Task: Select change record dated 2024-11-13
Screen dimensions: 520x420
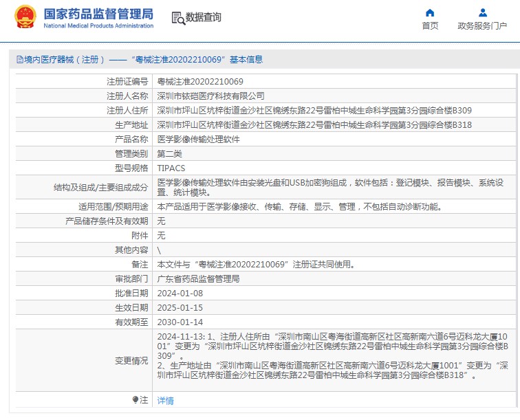Action: coord(333,346)
